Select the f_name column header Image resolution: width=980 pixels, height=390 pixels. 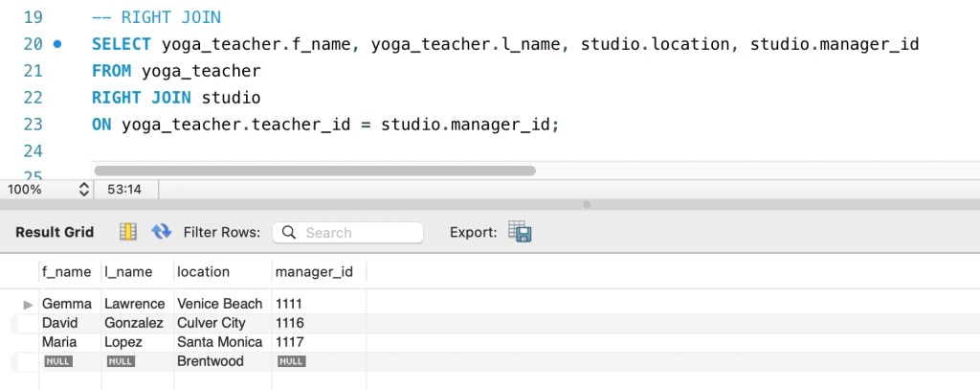pyautogui.click(x=67, y=272)
